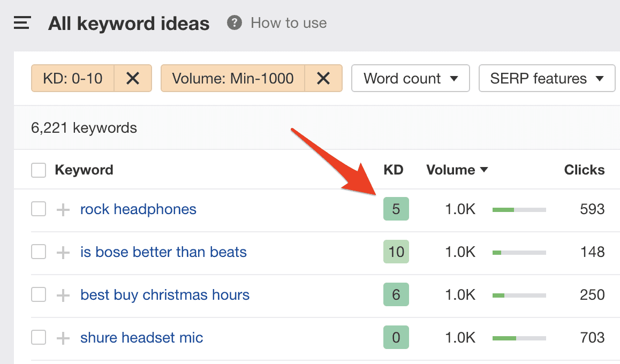Edit the KD: 0-10 filter chip
Image resolution: width=620 pixels, height=364 pixels.
click(73, 79)
